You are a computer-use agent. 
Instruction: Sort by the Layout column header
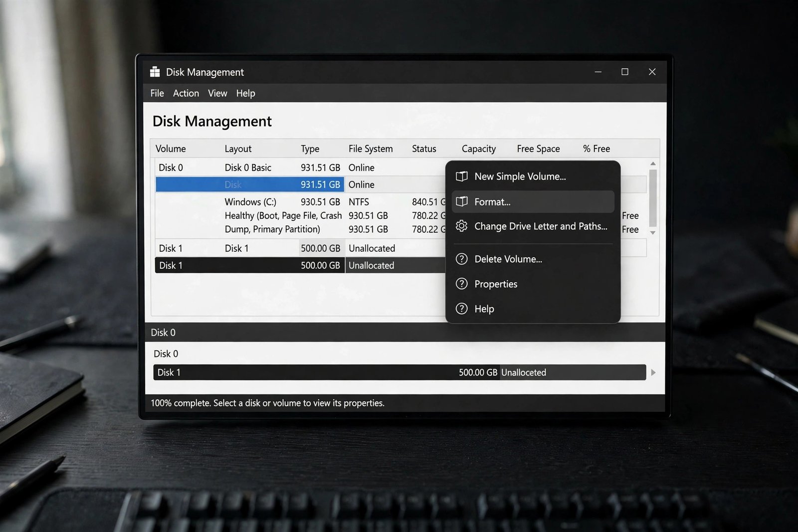[238, 149]
